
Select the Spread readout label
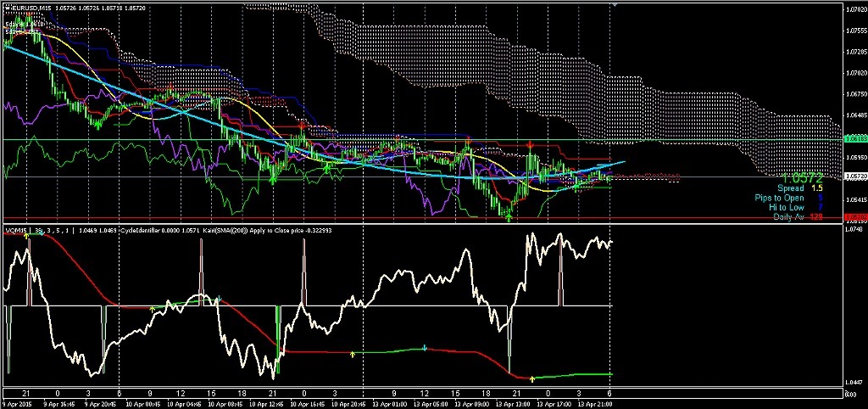click(790, 188)
